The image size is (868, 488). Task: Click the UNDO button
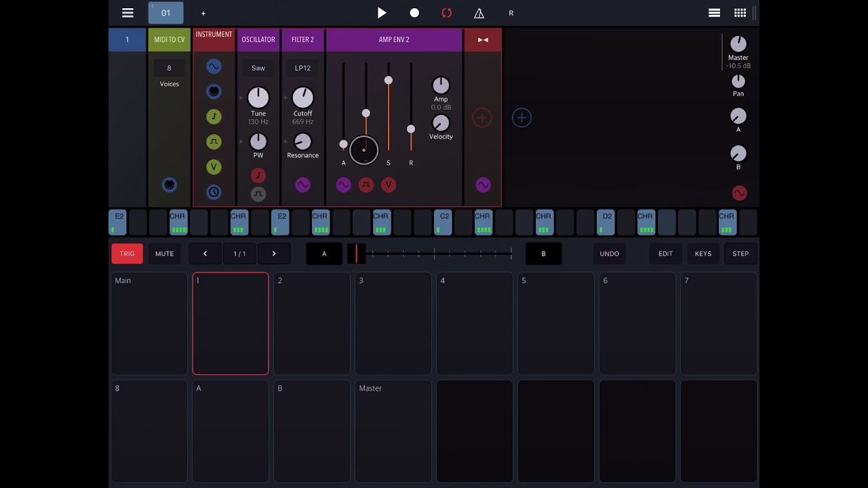point(609,253)
